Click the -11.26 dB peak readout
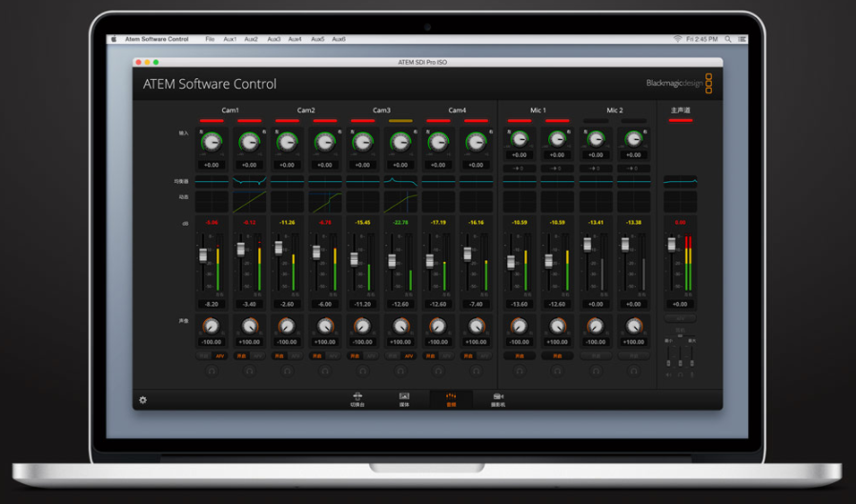 (287, 223)
